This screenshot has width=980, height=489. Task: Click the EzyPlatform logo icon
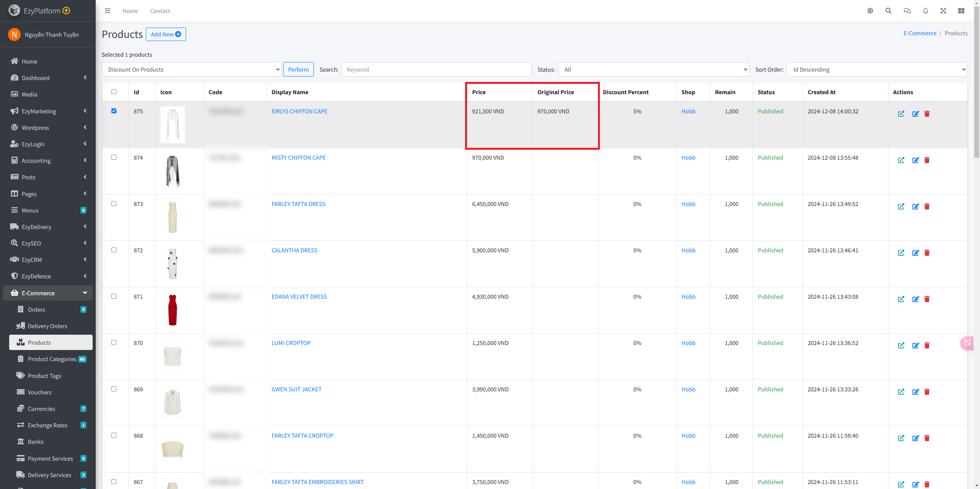tap(14, 10)
